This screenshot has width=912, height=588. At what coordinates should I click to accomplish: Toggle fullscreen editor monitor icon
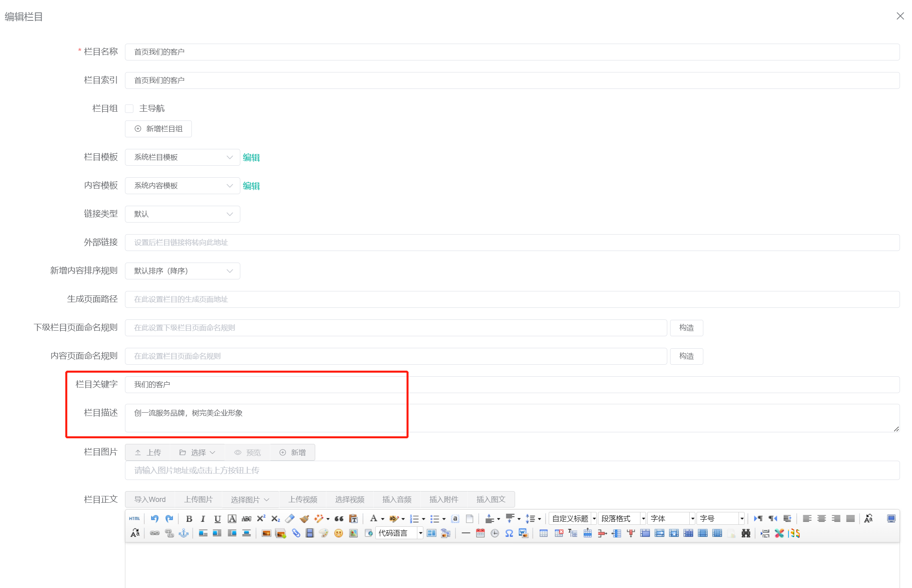(891, 519)
